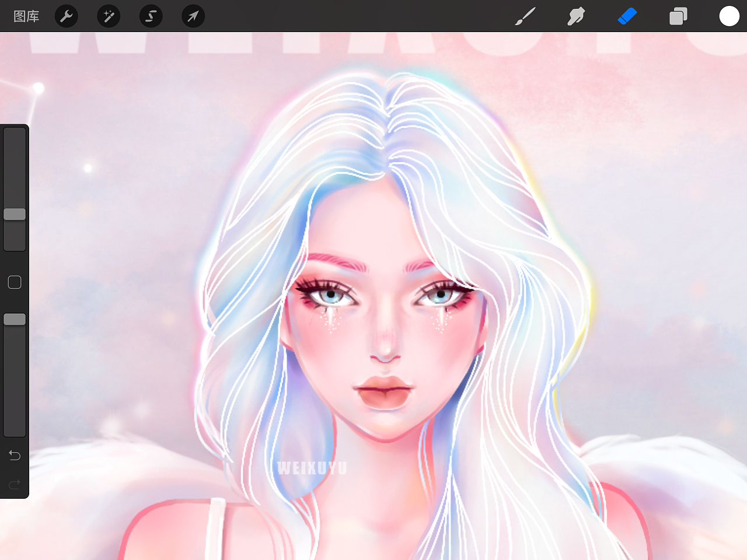Click the brush opacity slider handle

coord(15,319)
